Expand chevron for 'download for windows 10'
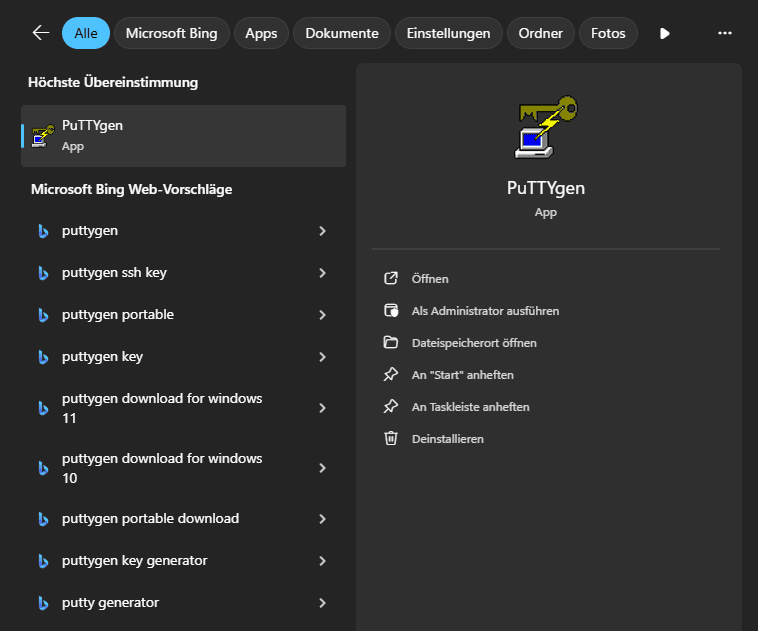This screenshot has width=758, height=631. pyautogui.click(x=322, y=468)
